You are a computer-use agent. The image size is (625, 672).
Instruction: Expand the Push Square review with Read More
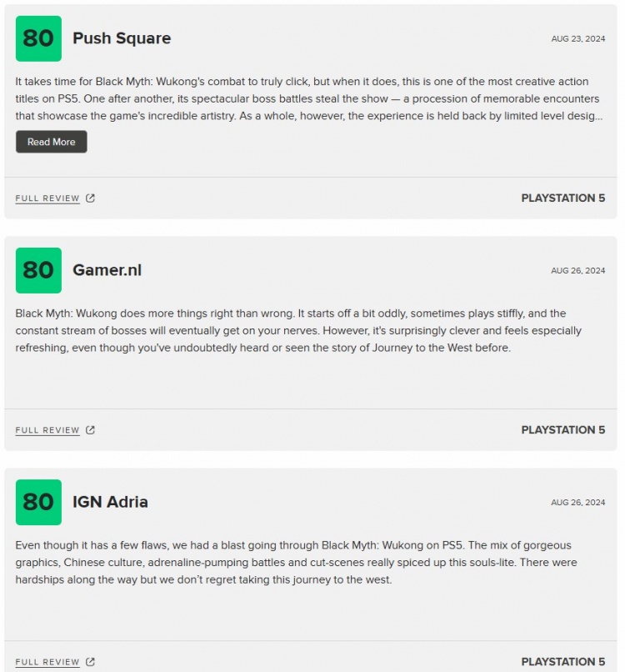tap(52, 142)
